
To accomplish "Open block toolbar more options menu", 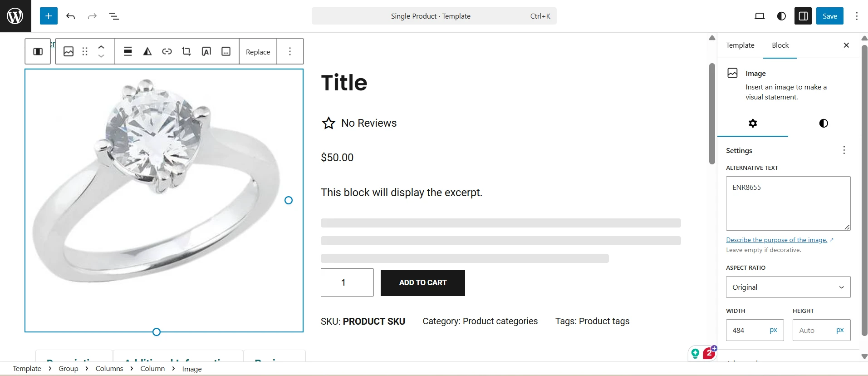I will (290, 51).
